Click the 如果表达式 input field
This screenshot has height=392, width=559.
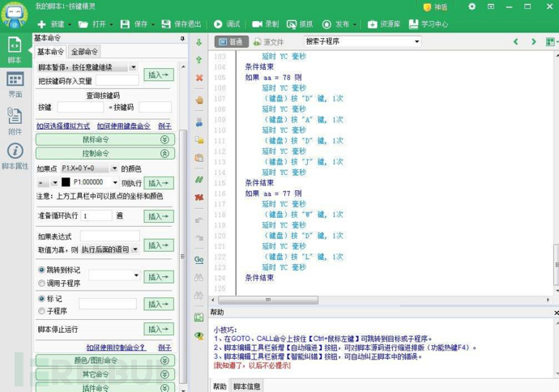point(110,236)
